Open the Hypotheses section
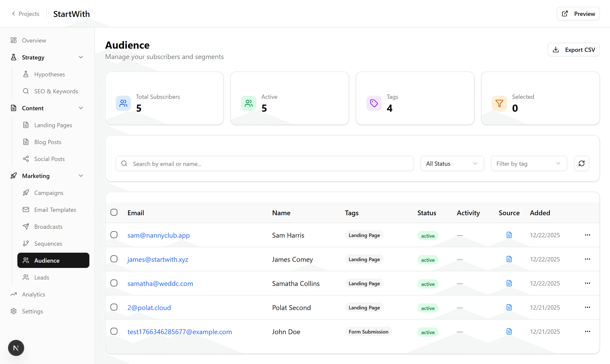The width and height of the screenshot is (610, 364). (49, 74)
